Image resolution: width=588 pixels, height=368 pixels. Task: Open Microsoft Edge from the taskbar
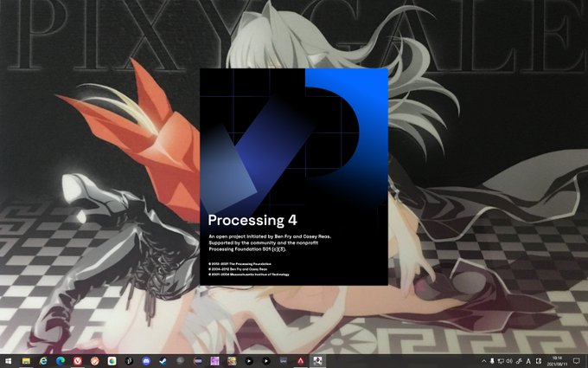click(x=61, y=361)
